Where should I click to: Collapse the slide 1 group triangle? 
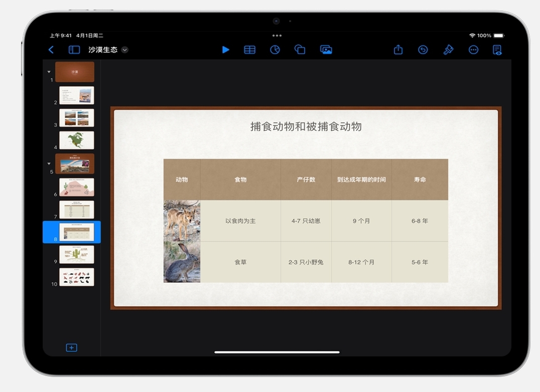tap(49, 72)
